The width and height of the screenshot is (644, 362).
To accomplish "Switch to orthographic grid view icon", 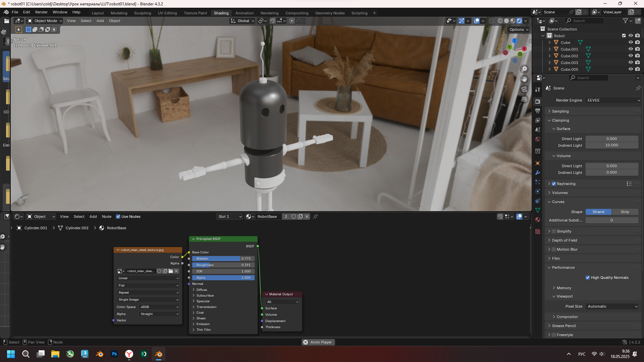I will click(x=524, y=99).
